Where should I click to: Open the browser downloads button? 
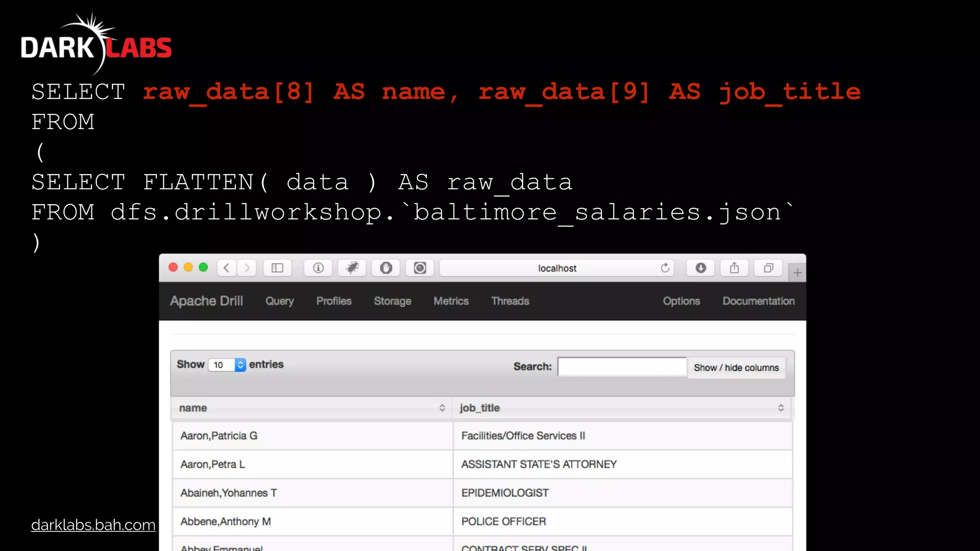[701, 268]
